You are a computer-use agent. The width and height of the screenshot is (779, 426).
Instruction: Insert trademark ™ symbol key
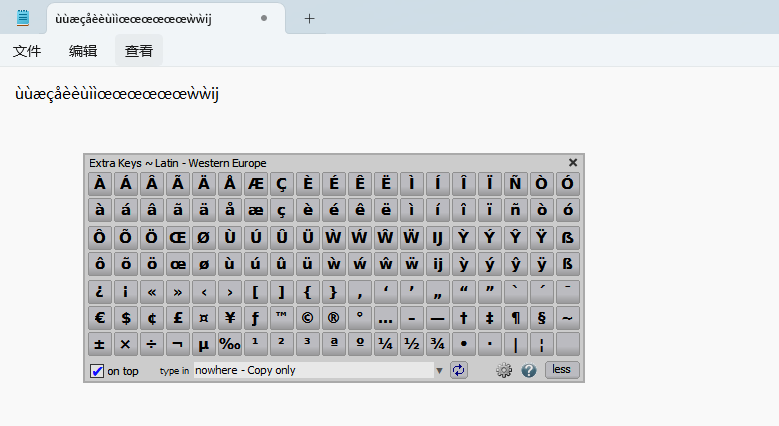(282, 318)
